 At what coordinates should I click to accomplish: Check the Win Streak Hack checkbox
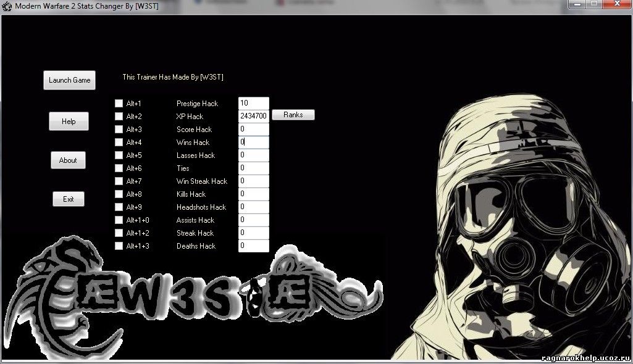point(119,181)
